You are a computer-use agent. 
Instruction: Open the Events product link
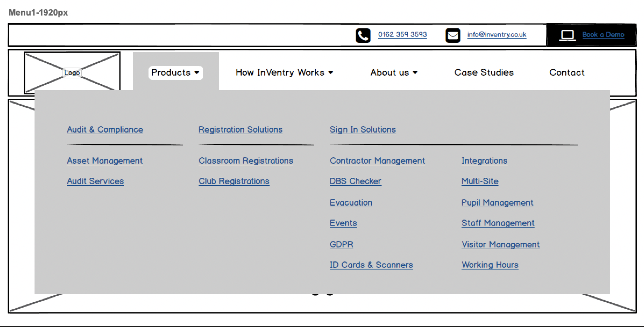343,223
